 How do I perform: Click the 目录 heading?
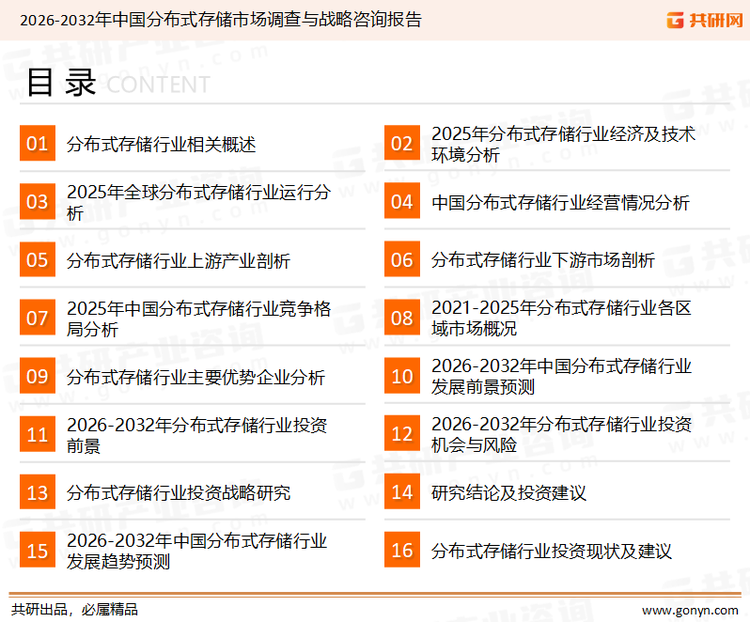click(x=61, y=83)
